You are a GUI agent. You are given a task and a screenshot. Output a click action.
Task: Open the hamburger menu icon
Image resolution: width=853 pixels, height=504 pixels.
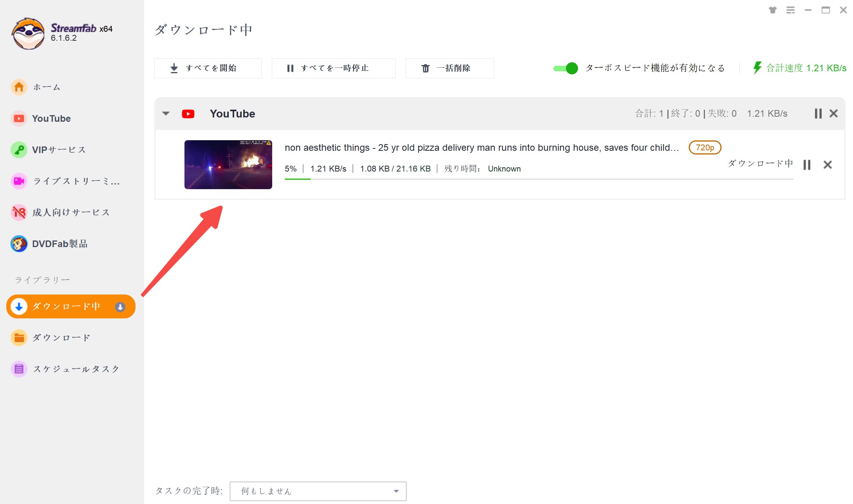790,10
